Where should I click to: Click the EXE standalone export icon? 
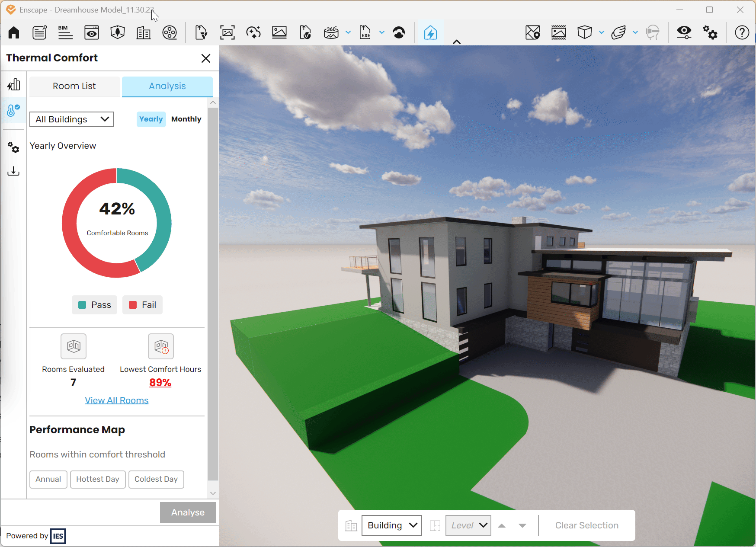(x=365, y=32)
